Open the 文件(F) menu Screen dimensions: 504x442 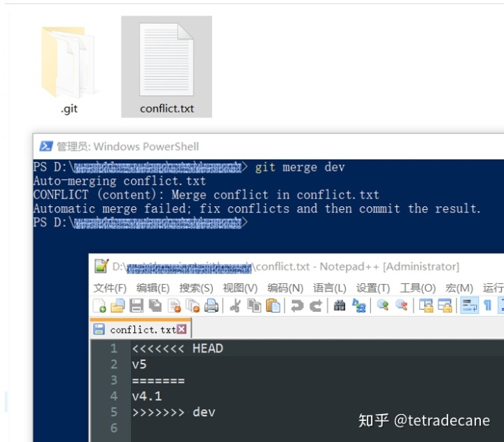(x=110, y=288)
